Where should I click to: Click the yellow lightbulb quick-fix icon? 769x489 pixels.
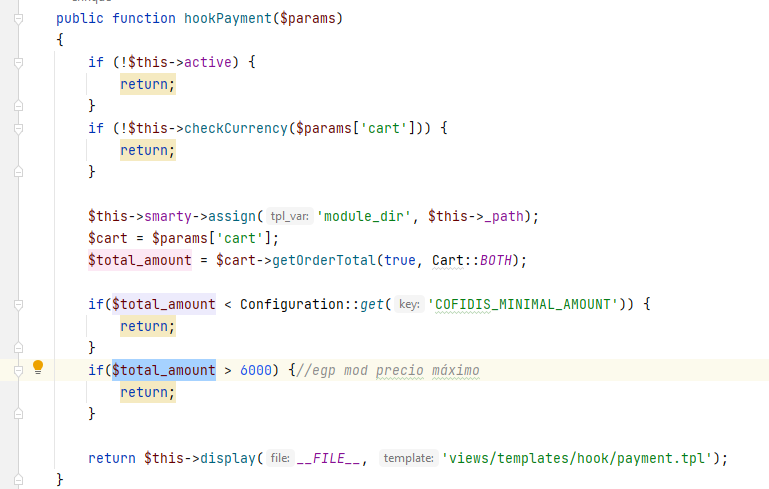[x=38, y=367]
